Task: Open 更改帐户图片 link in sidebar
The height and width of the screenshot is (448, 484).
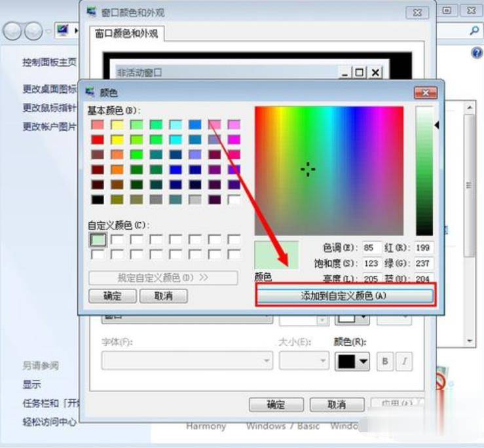Action: [49, 126]
